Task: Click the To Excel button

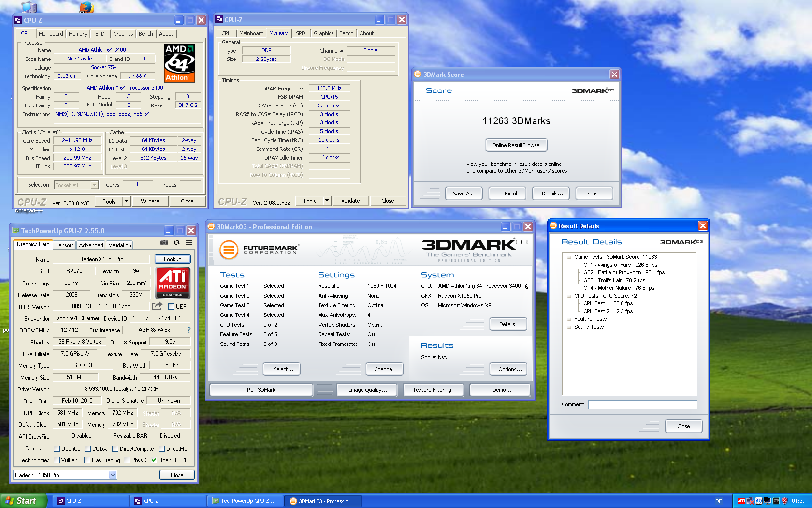Action: click(507, 194)
